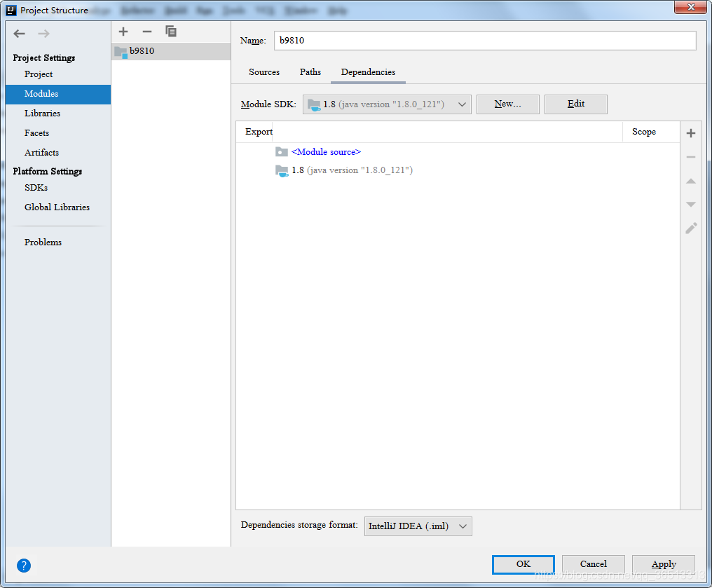Close the Project Structure dialog
The image size is (712, 588).
[x=690, y=7]
